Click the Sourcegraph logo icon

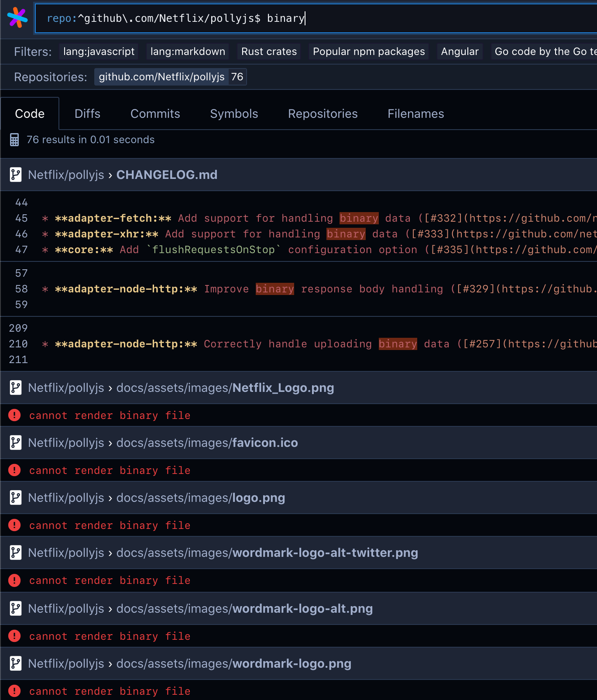(x=17, y=18)
